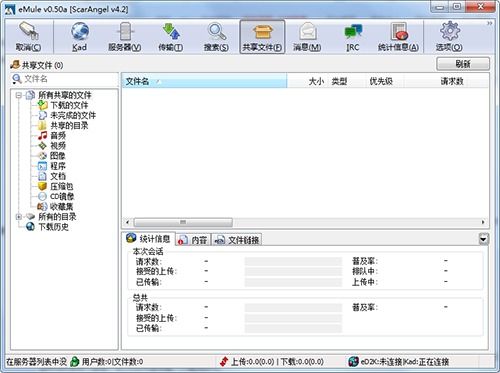The width and height of the screenshot is (500, 373).
Task: Switch to the 文件链接 (File Link) tab
Action: (x=237, y=240)
